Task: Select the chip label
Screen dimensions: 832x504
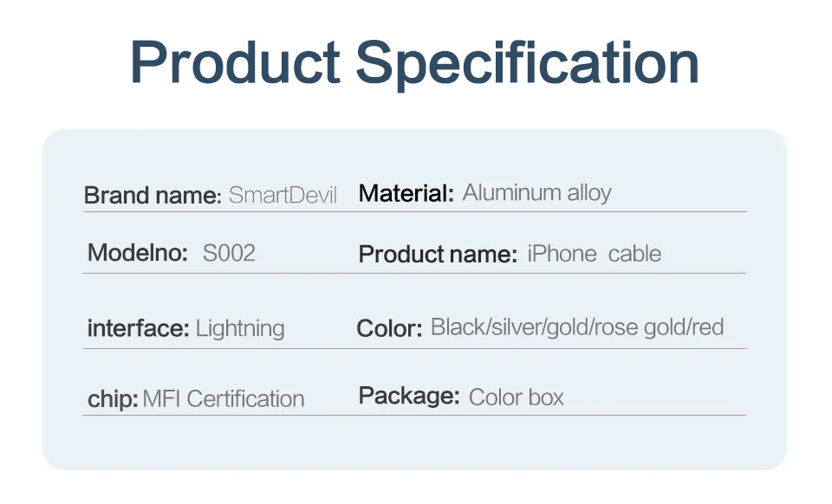Action: coord(113,398)
